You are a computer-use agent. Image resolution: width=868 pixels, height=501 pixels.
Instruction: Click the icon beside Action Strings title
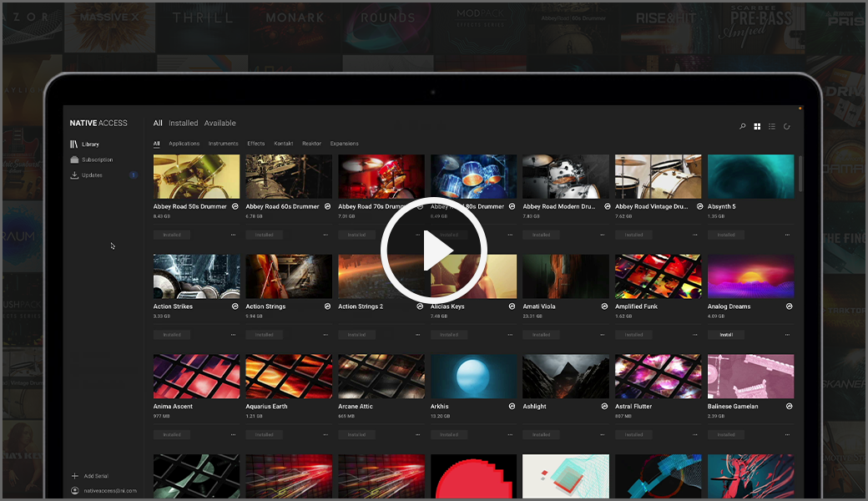327,306
